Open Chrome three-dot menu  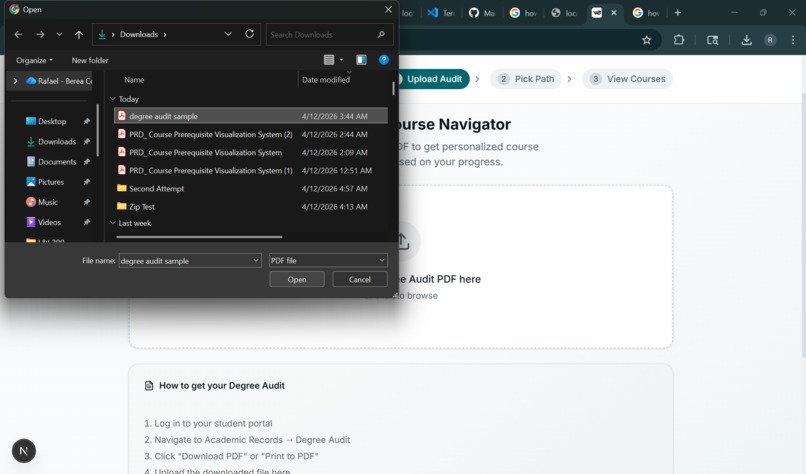coord(793,40)
